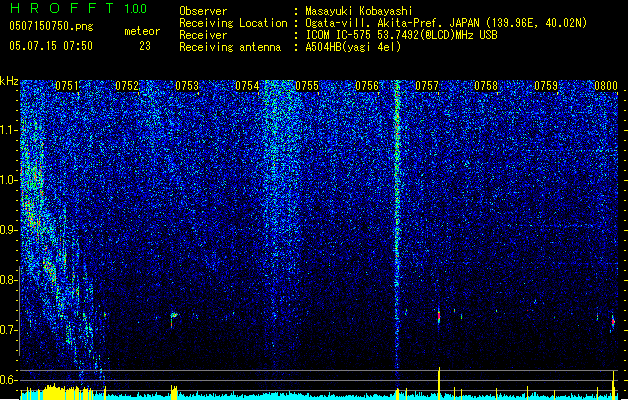Click the 0800 time marker
Screen dimensions: 629x400
(606, 85)
